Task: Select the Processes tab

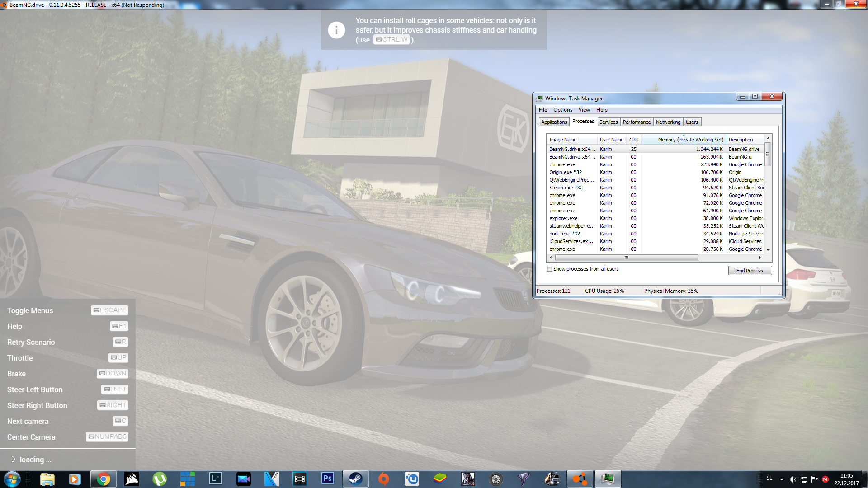Action: point(583,121)
